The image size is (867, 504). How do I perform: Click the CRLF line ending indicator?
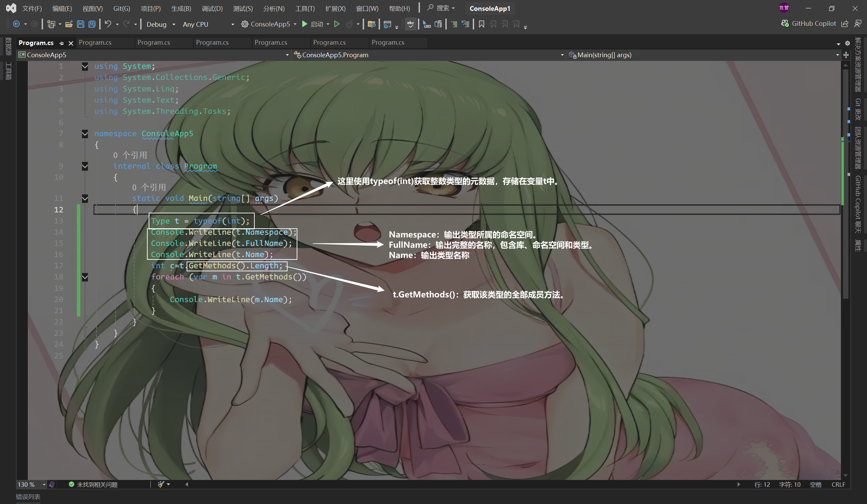[x=839, y=484]
